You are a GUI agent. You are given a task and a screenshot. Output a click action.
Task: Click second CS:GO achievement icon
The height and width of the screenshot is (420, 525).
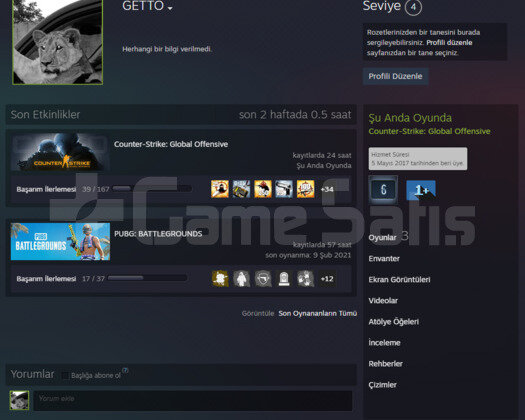point(241,189)
